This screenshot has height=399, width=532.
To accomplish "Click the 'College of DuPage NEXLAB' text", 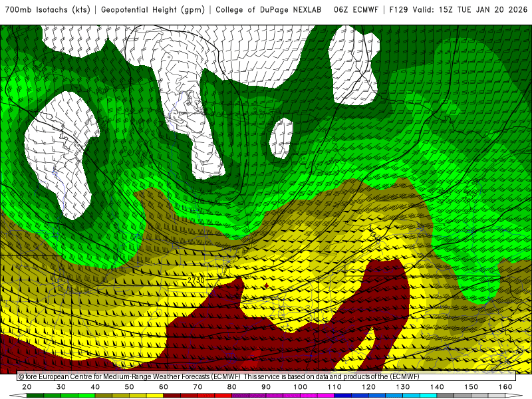I will coord(269,10).
